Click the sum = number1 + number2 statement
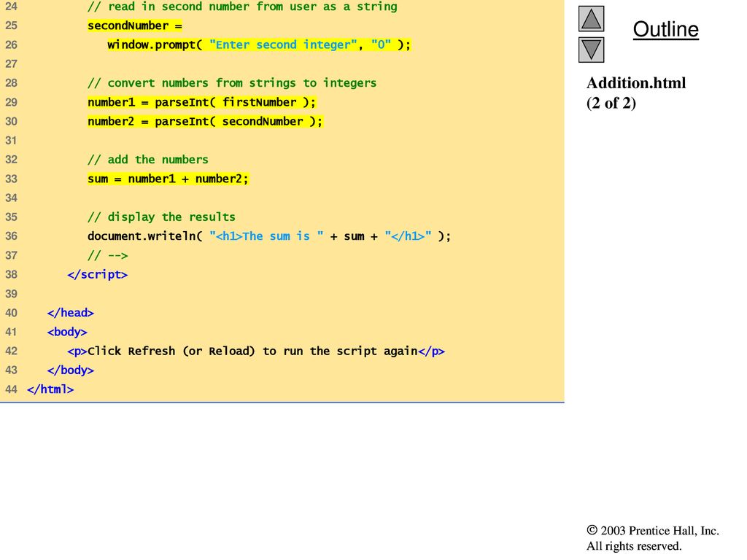 pyautogui.click(x=168, y=179)
